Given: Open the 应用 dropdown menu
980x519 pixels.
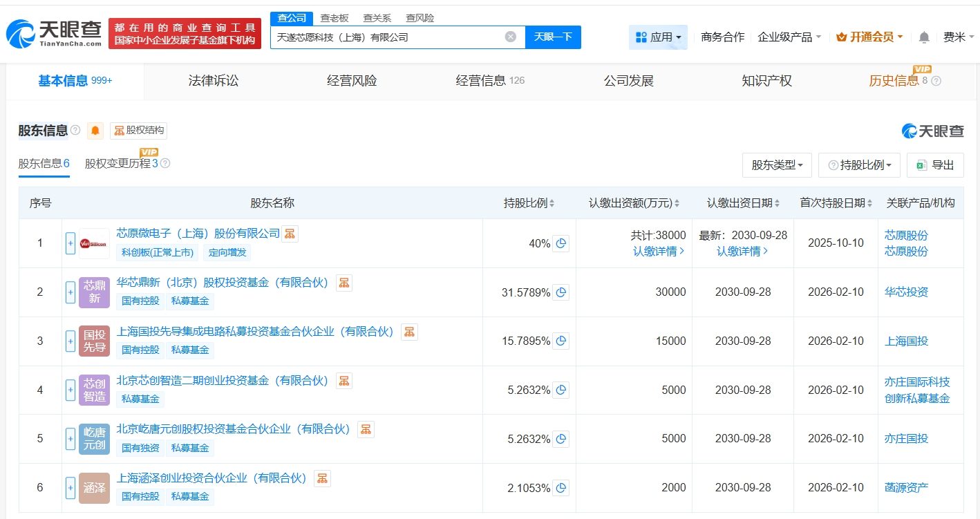Looking at the screenshot, I should (658, 37).
